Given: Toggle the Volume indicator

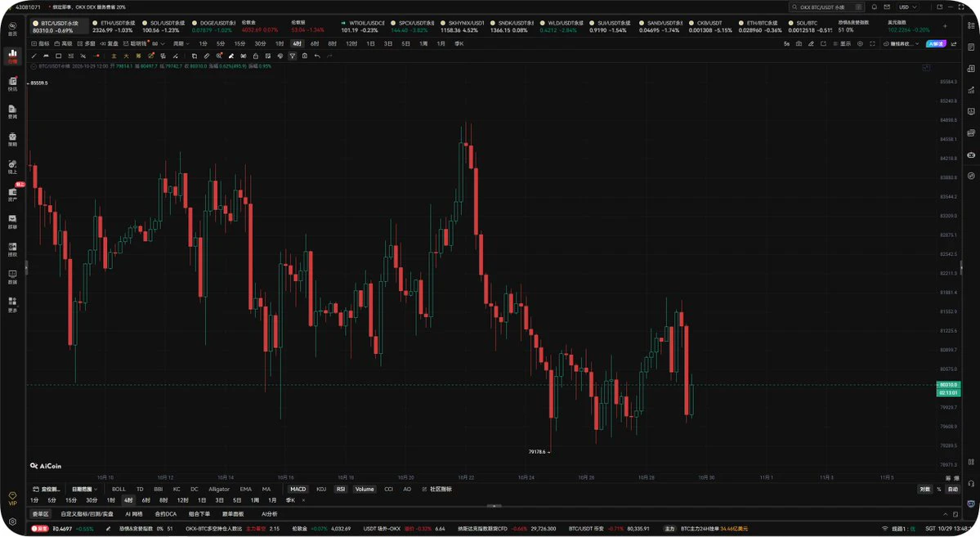Looking at the screenshot, I should (x=365, y=489).
